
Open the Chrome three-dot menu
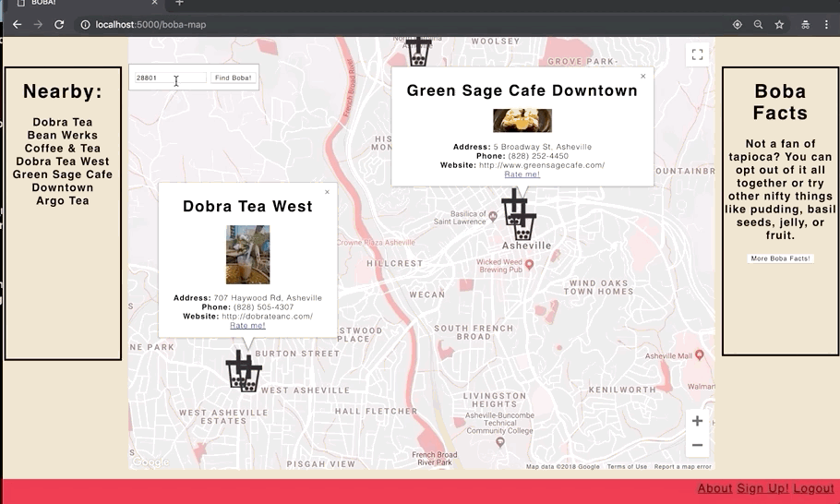[826, 25]
